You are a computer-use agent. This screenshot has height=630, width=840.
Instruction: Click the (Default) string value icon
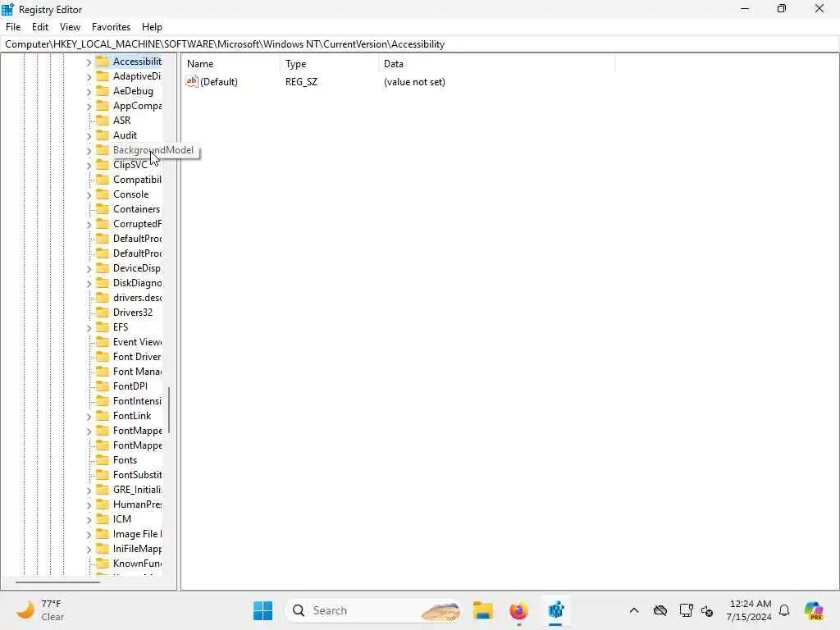[x=192, y=81]
